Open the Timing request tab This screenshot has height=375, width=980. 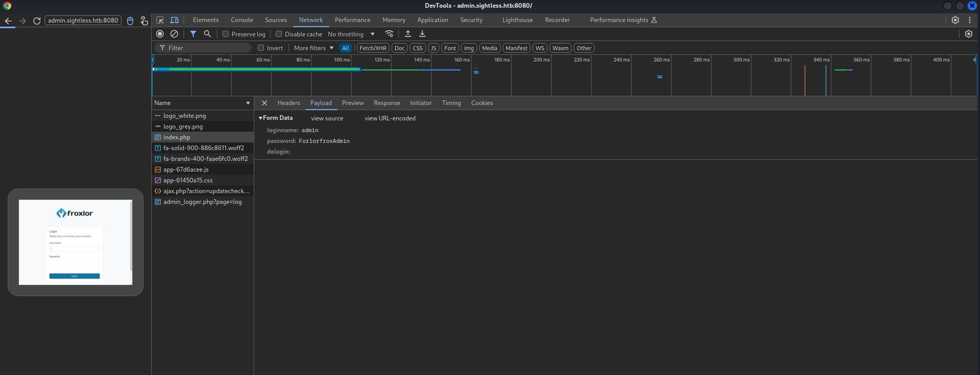click(451, 103)
